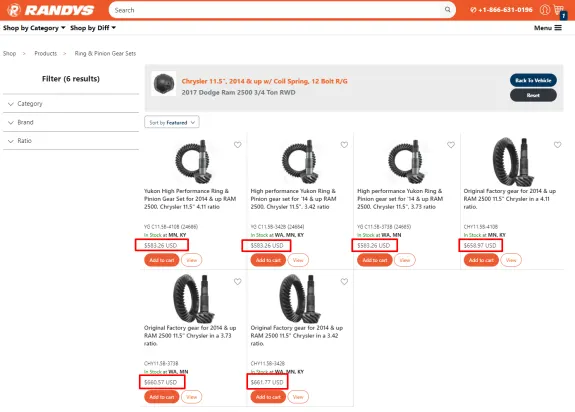Click the Filter (6 results) heading
The image size is (575, 412).
coord(71,79)
